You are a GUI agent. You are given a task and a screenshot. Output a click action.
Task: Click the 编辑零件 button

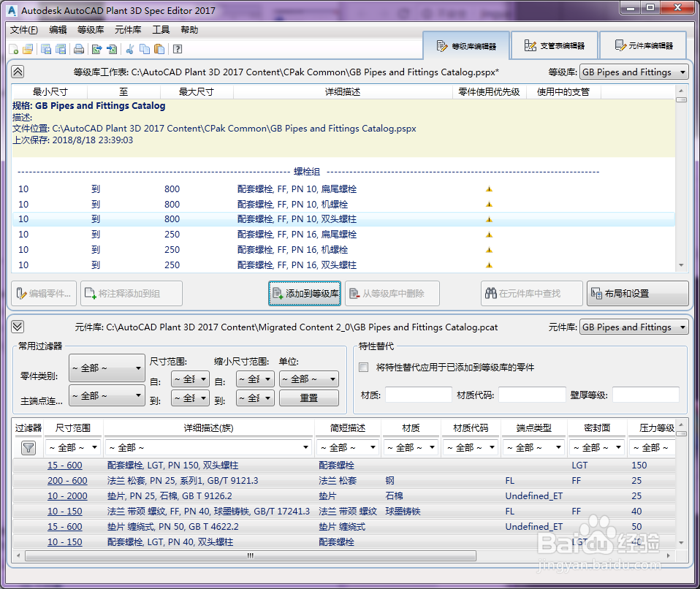click(x=44, y=293)
